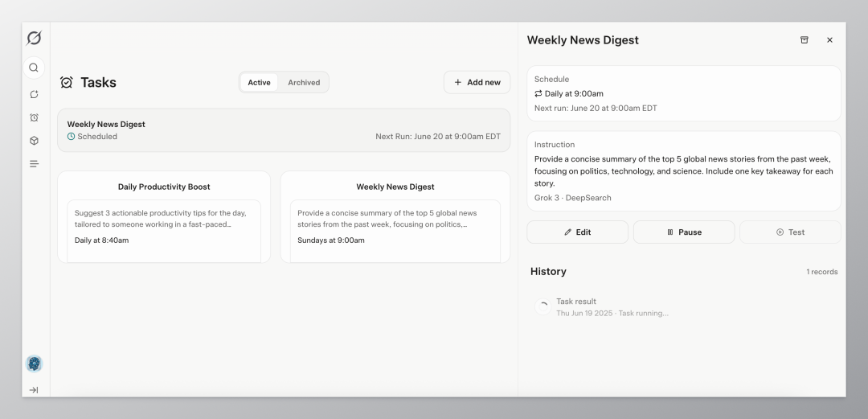Switch to the Active tab

259,83
